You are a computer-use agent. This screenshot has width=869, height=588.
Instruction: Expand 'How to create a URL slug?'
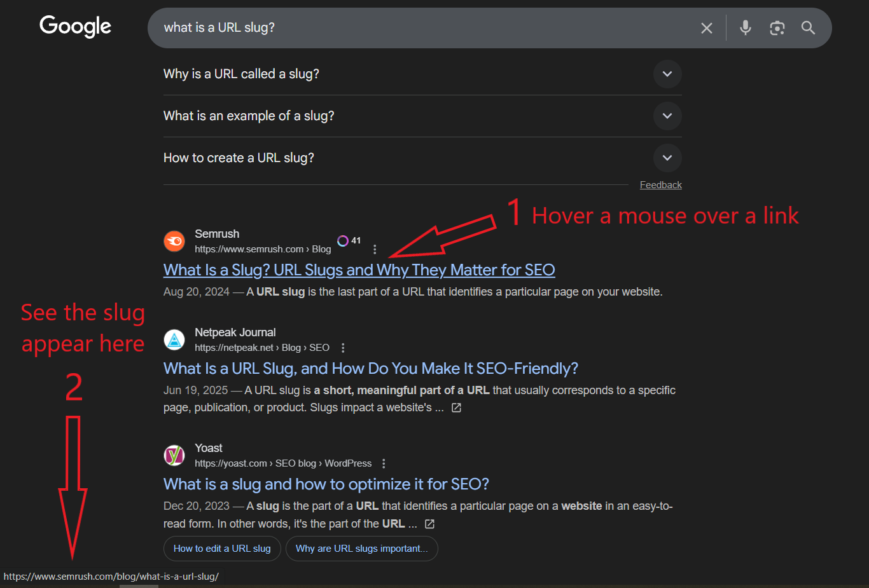pos(667,158)
